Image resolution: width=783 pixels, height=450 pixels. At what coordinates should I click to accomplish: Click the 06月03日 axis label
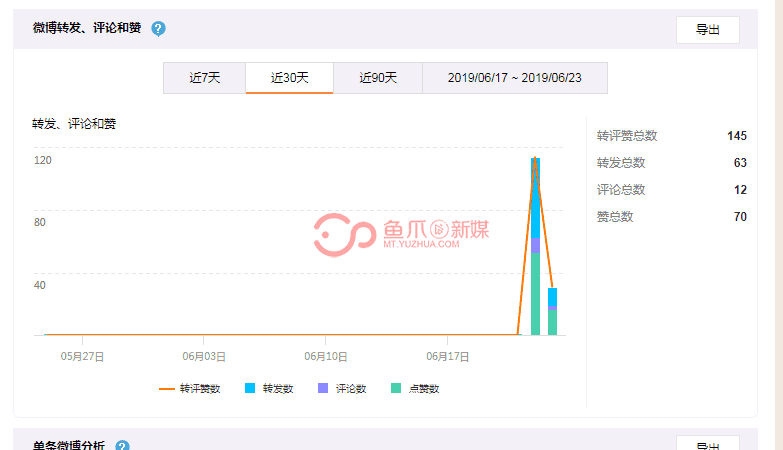point(204,357)
